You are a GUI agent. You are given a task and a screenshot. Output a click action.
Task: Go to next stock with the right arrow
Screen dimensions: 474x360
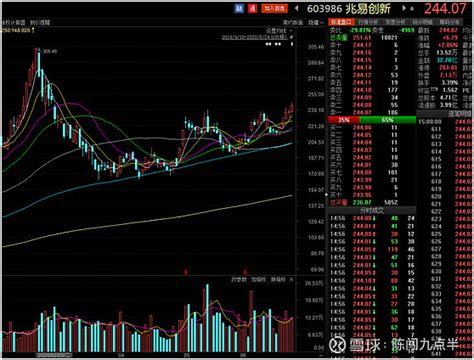click(404, 8)
